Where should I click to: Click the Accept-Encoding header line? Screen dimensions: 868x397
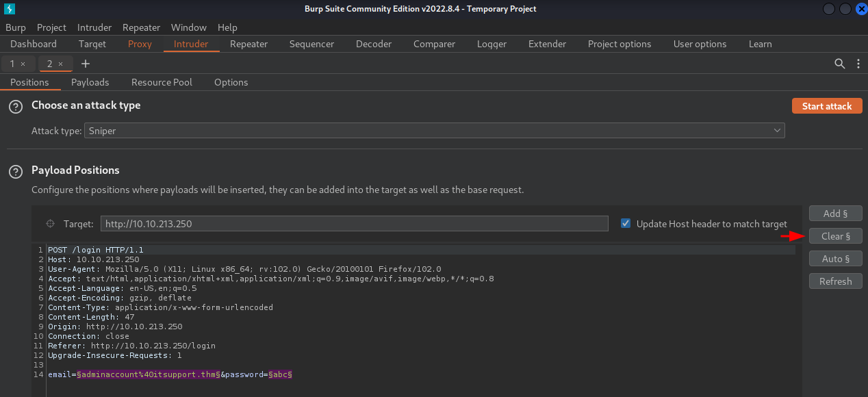(120, 298)
